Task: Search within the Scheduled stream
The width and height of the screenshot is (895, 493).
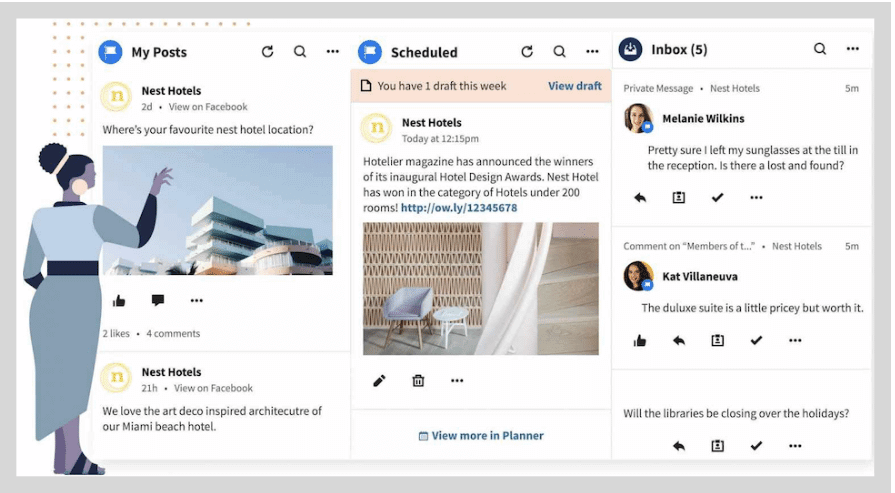Action: [x=559, y=52]
